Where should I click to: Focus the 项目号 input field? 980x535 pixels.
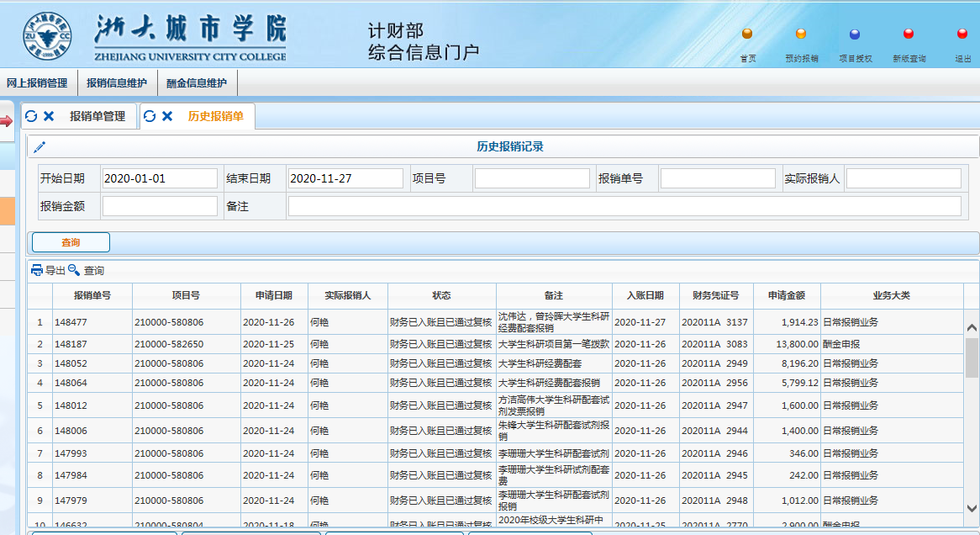click(532, 178)
